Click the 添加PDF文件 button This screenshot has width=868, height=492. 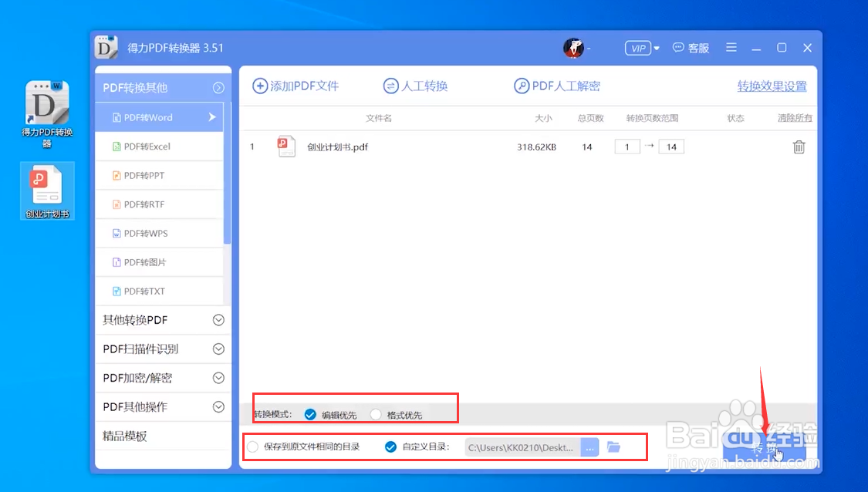[297, 86]
